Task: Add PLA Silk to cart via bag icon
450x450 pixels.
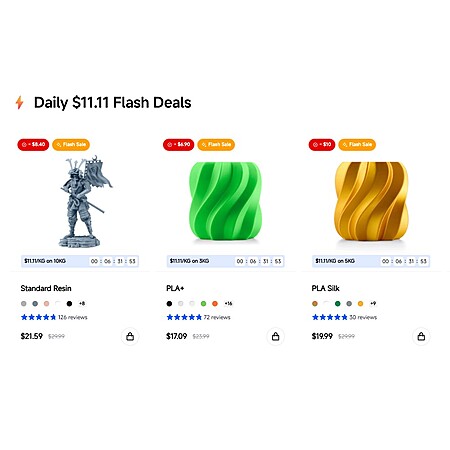Action: point(421,336)
